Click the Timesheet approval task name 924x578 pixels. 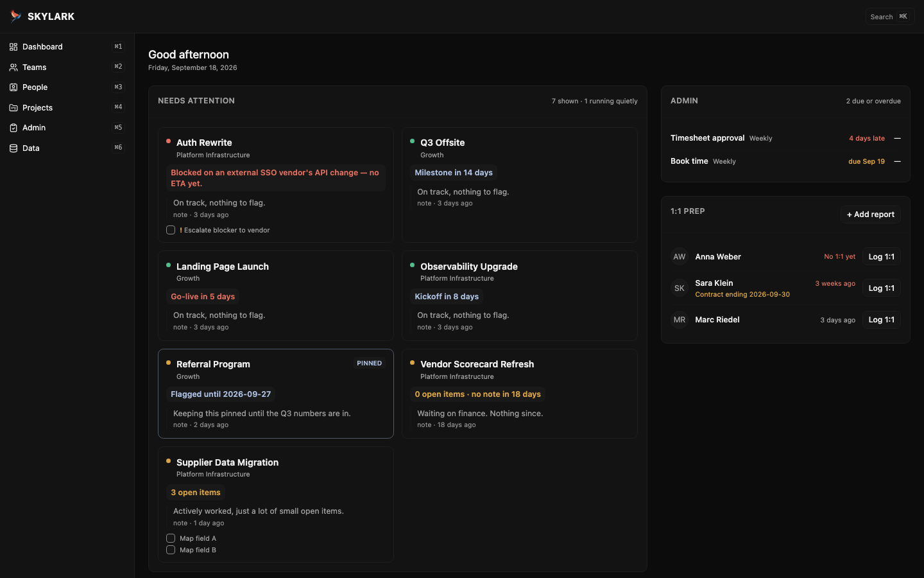(707, 138)
